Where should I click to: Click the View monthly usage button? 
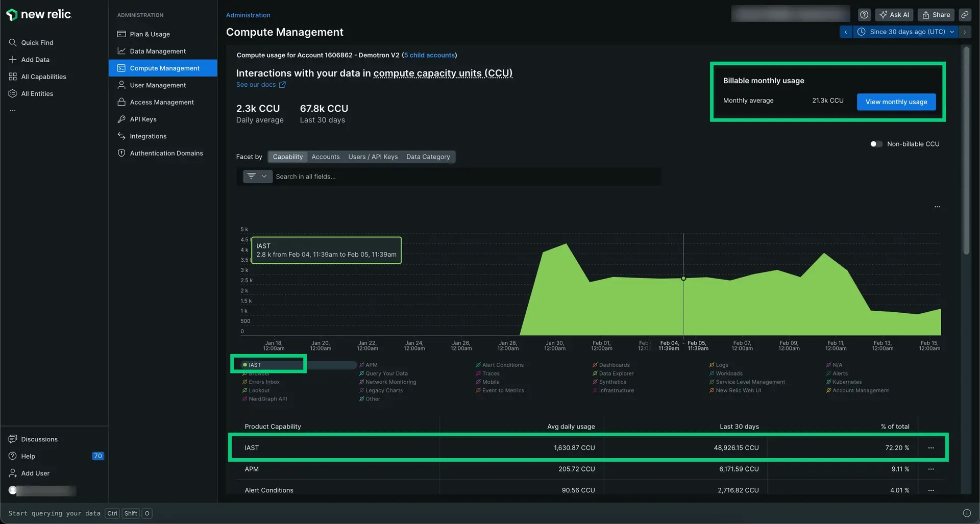(x=896, y=102)
